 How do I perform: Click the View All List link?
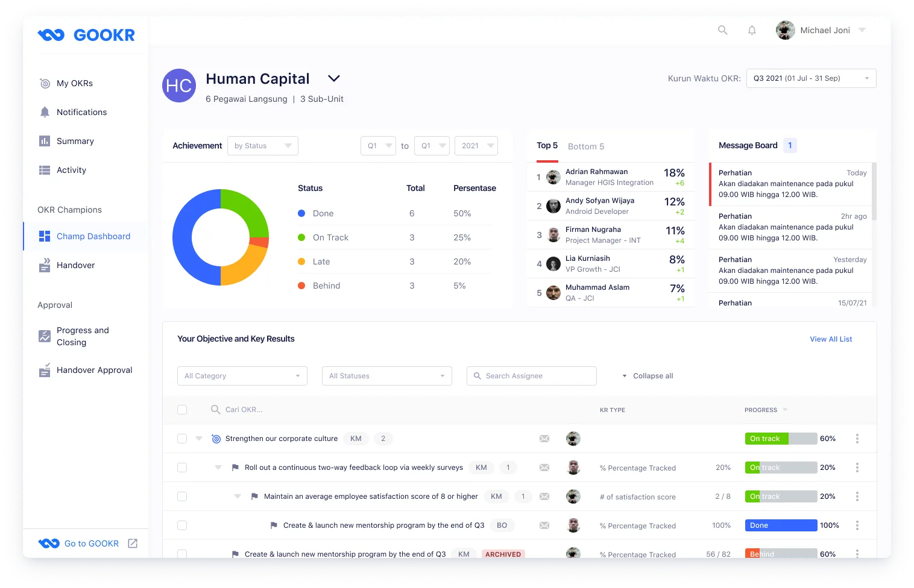pyautogui.click(x=831, y=339)
